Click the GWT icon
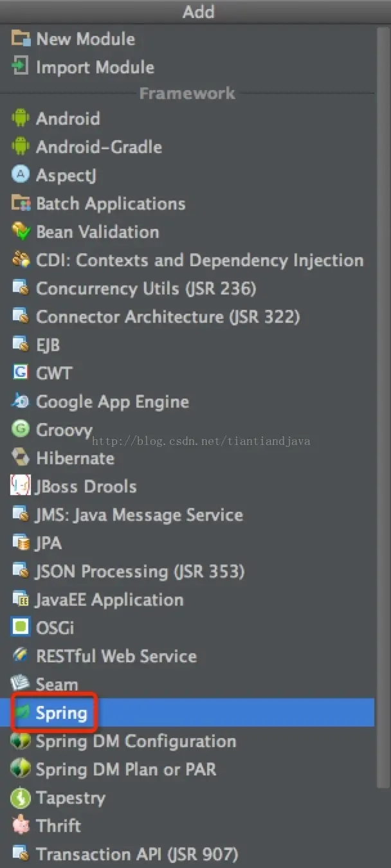This screenshot has width=391, height=868. [21, 373]
